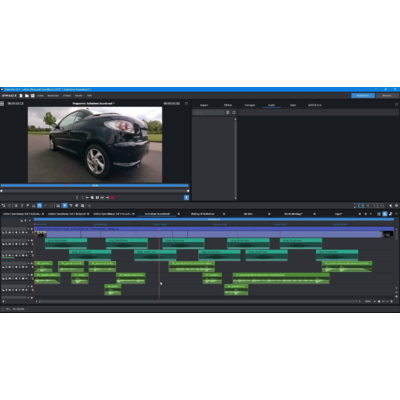Screen dimensions: 400x400
Task: Switch to the Effekte tab in media pool
Action: coord(228,105)
